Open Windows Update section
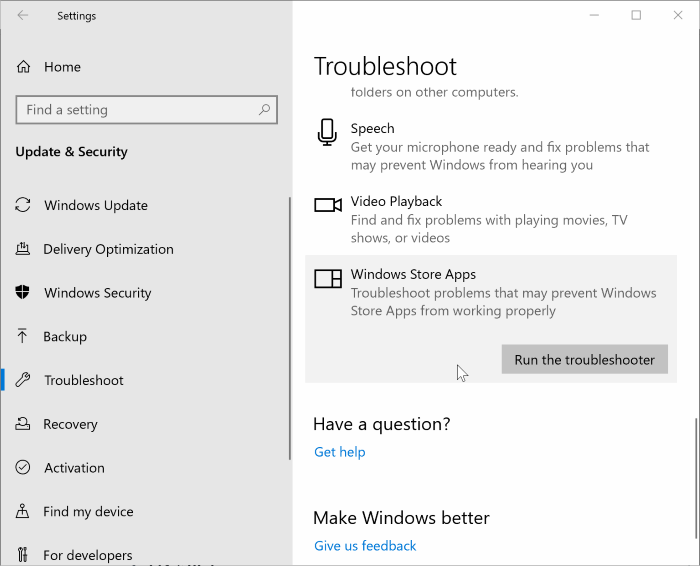Screen dimensions: 700x566 point(96,205)
